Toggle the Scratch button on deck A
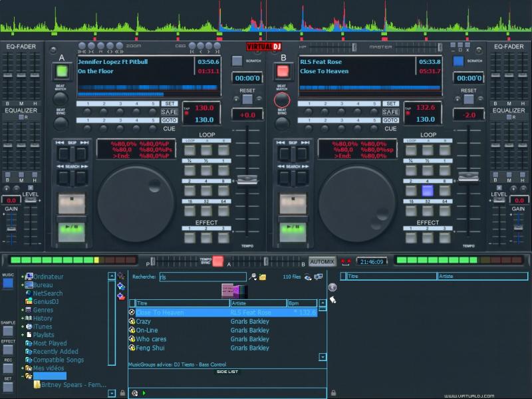This screenshot has height=399, width=532. pos(237,61)
